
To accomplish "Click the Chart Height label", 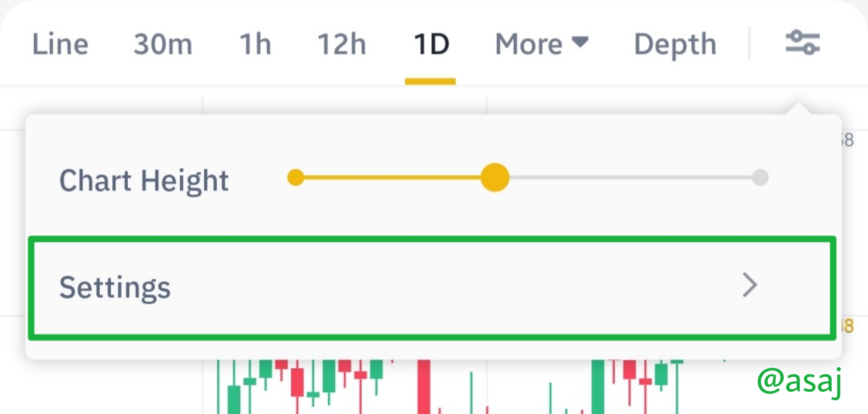I will pyautogui.click(x=144, y=181).
